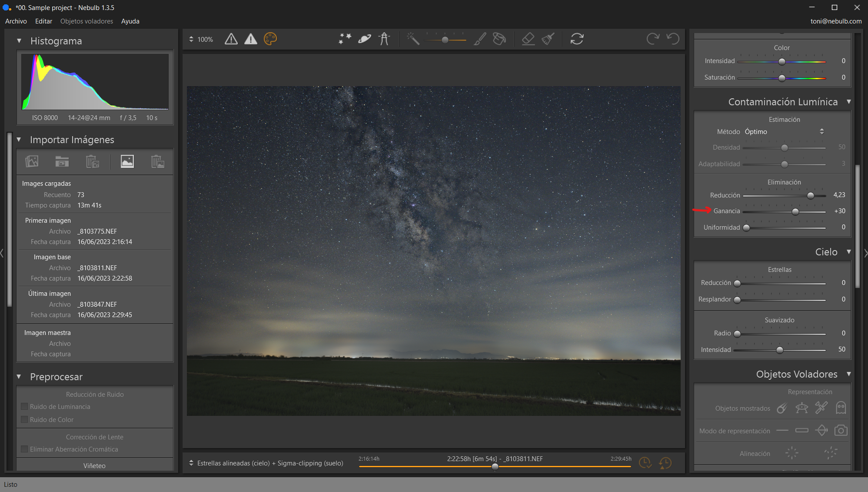Image resolution: width=868 pixels, height=492 pixels.
Task: Select the eraser tool
Action: point(528,39)
